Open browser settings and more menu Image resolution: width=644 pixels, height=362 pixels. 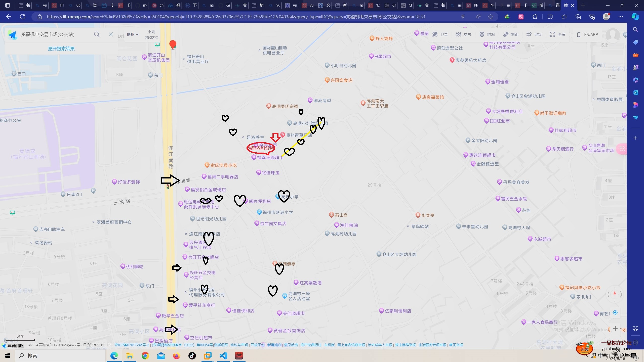click(621, 17)
